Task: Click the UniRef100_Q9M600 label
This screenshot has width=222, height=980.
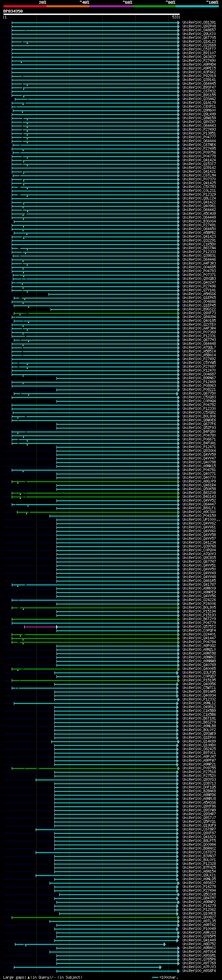Action: (199, 110)
